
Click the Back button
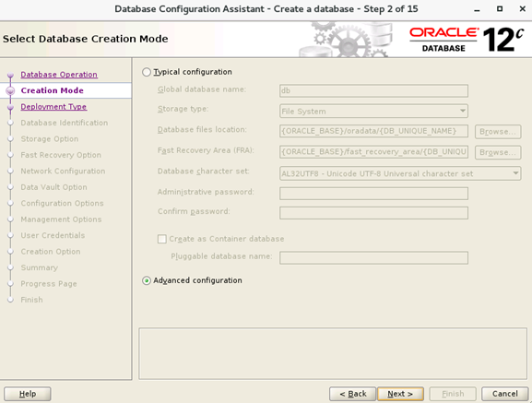pyautogui.click(x=352, y=394)
